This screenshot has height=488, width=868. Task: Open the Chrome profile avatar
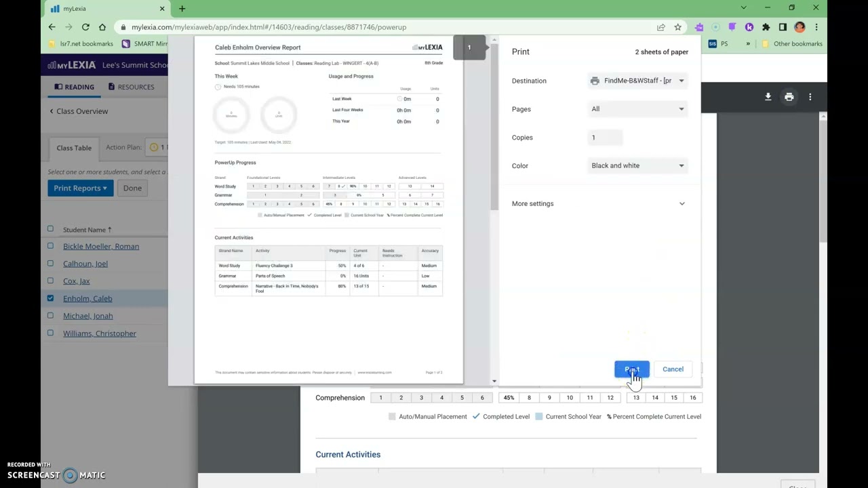pyautogui.click(x=800, y=27)
